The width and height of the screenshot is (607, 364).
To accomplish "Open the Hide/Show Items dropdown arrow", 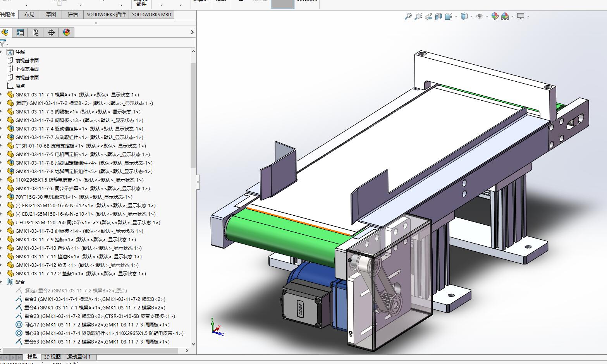I will pyautogui.click(x=487, y=17).
